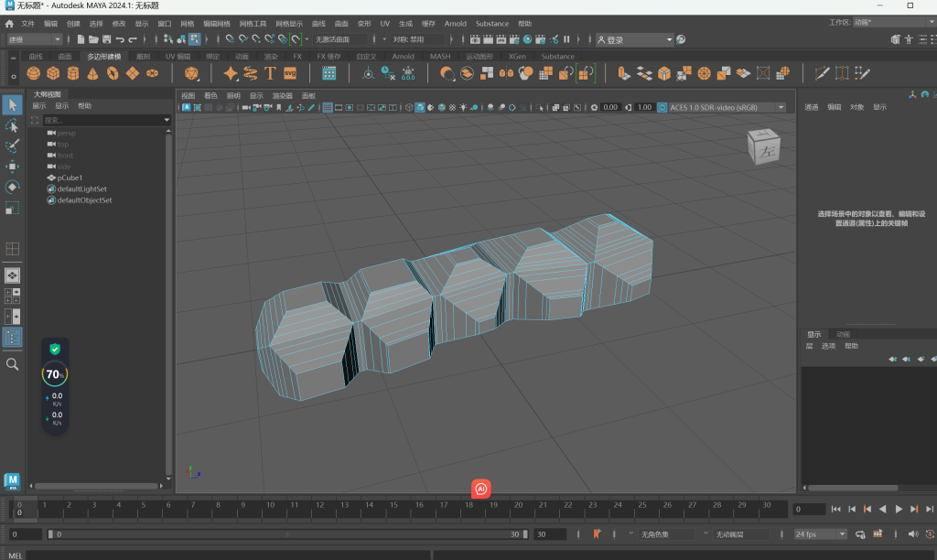Switch to the 多边形建模 shelf tab
The width and height of the screenshot is (937, 560).
[104, 57]
